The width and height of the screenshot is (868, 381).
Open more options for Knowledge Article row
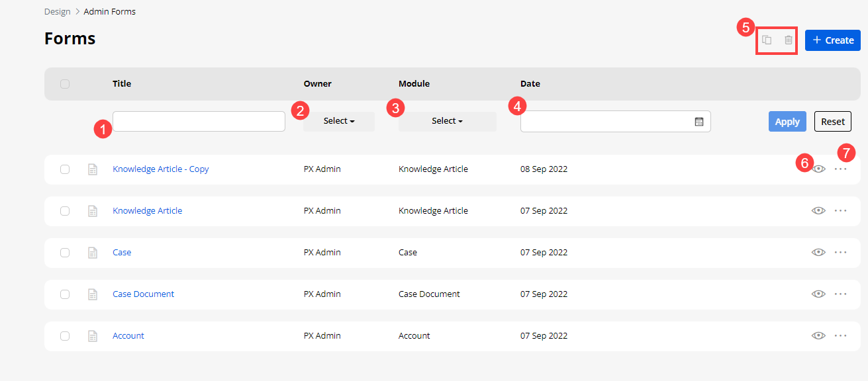(x=840, y=211)
